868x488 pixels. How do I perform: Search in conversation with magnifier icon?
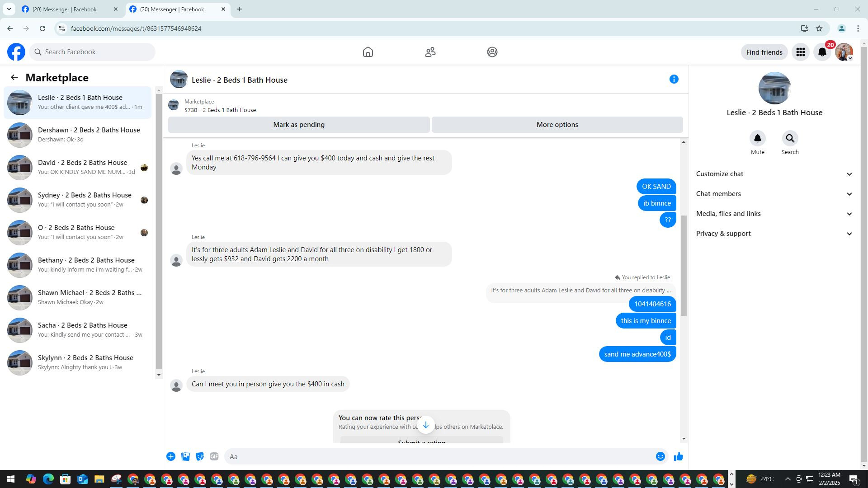[x=790, y=138]
